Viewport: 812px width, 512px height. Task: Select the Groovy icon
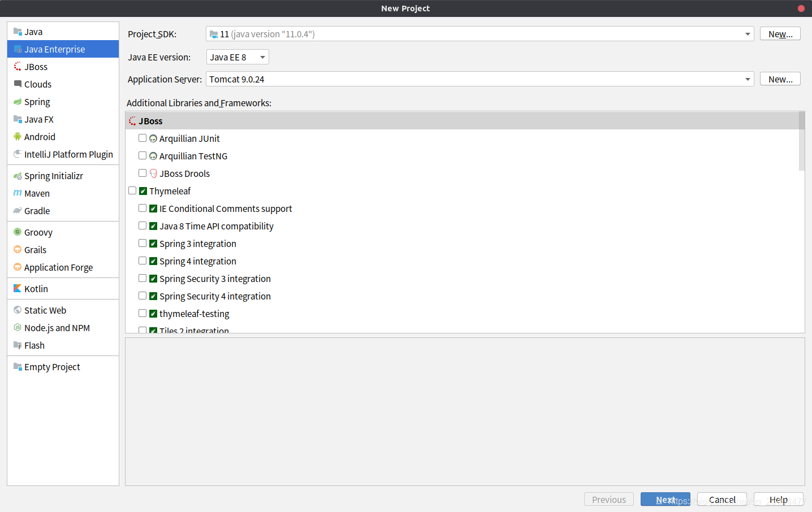[18, 232]
